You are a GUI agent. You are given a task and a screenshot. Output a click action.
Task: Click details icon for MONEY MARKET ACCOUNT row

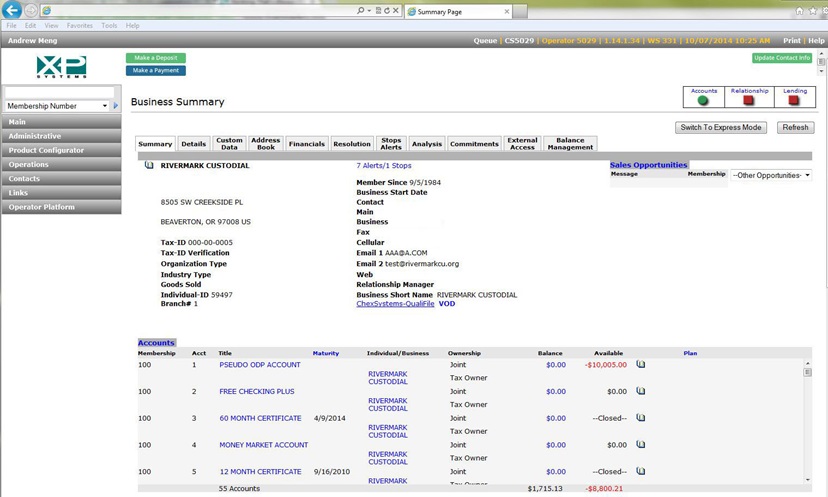click(x=641, y=445)
